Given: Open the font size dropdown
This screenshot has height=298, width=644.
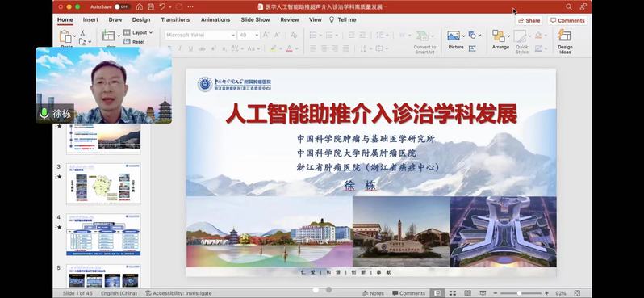Looking at the screenshot, I should pos(249,36).
